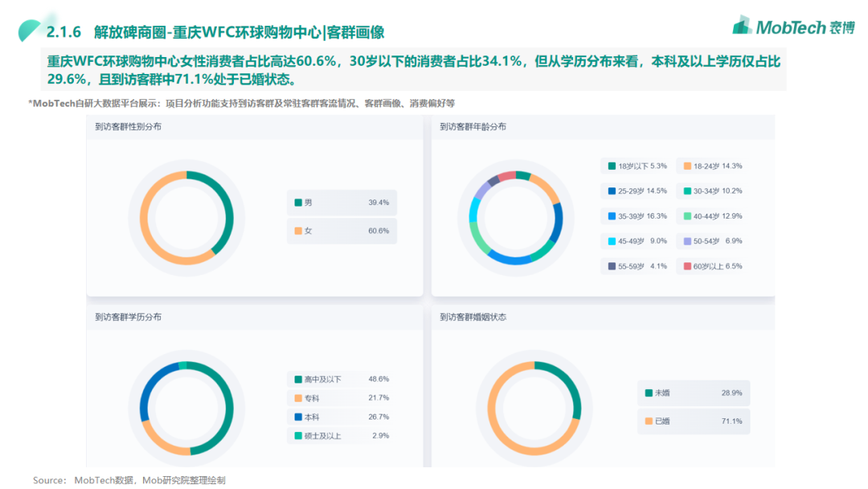Screen dimensions: 868x489
Task: Click the *MobTech自研大数据平台展示 footnote line
Action: coord(242,104)
